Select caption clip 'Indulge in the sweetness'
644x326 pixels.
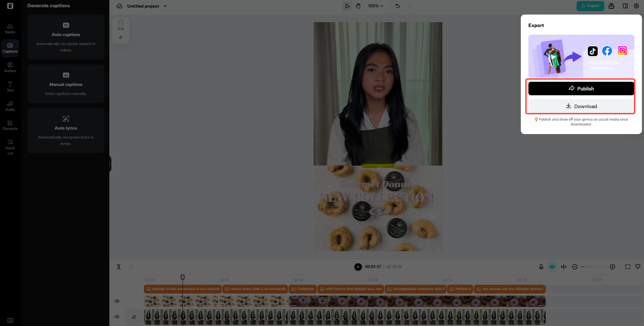(x=183, y=289)
